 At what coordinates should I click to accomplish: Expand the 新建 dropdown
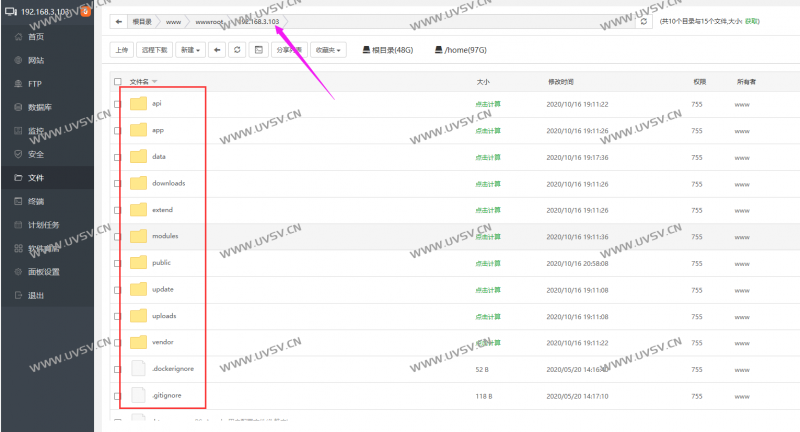point(190,49)
